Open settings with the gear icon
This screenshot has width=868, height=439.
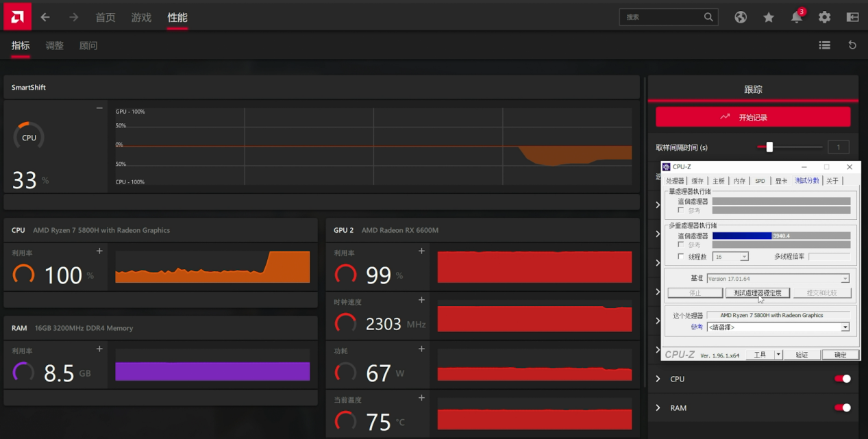(824, 17)
